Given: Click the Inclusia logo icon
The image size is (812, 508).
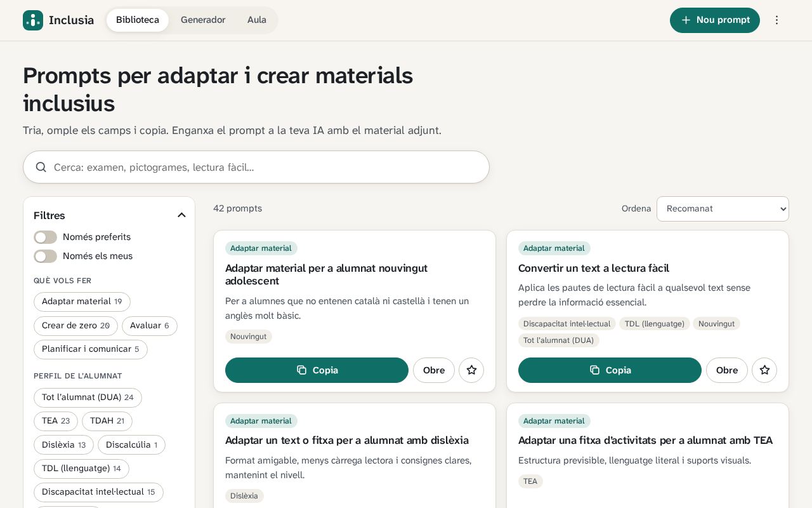Looking at the screenshot, I should (33, 20).
